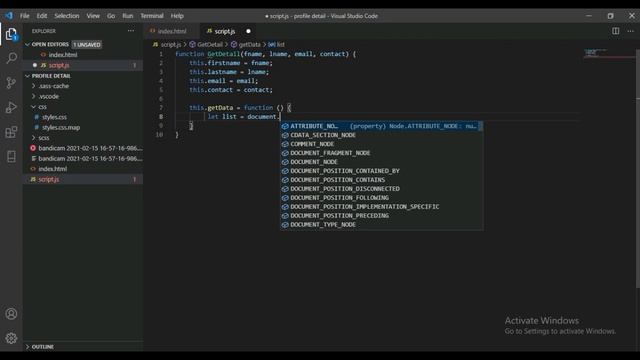Image resolution: width=640 pixels, height=360 pixels.
Task: Open first bandicam recording file
Action: 90,148
